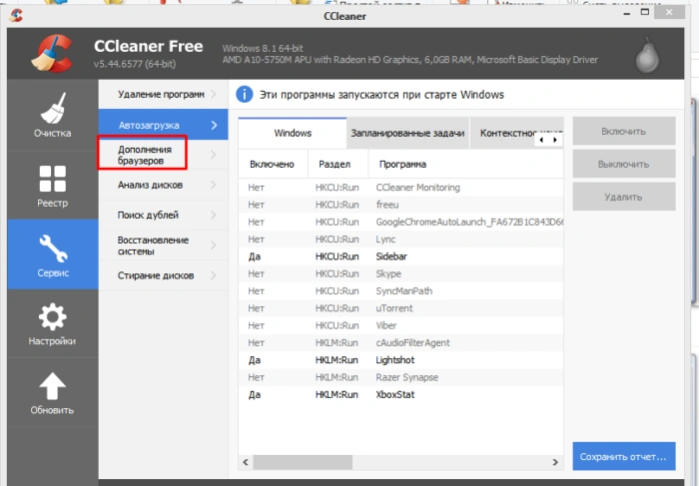Sort by Включено column header
699x486 pixels.
pos(273,164)
